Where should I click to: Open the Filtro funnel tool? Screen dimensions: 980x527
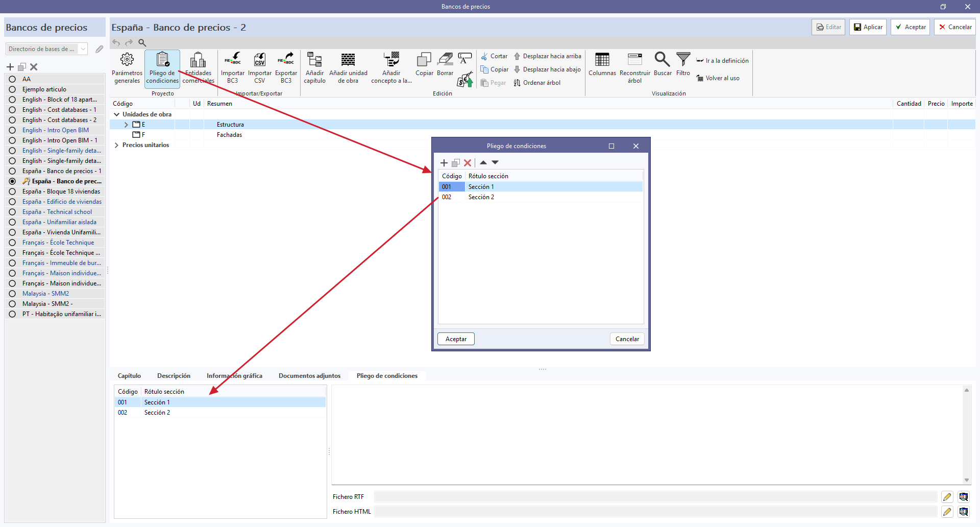pyautogui.click(x=683, y=65)
